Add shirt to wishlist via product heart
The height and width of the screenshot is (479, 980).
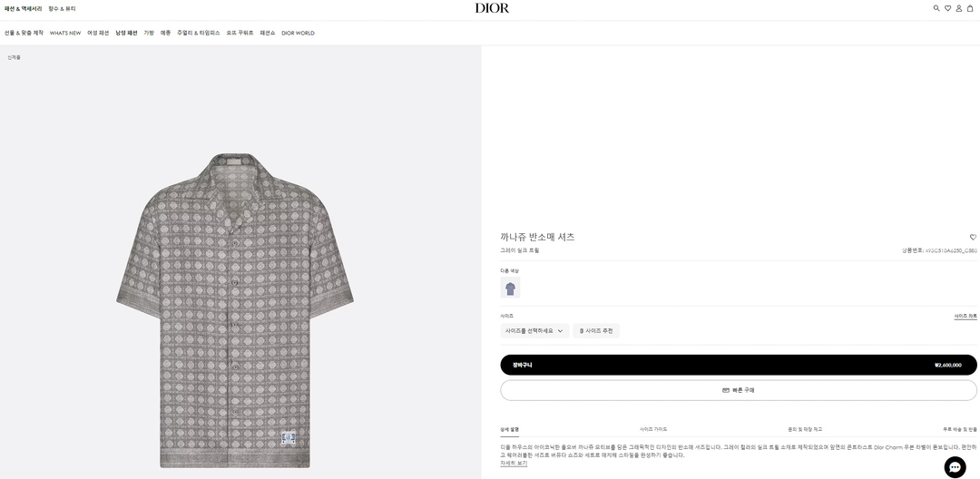(x=973, y=237)
